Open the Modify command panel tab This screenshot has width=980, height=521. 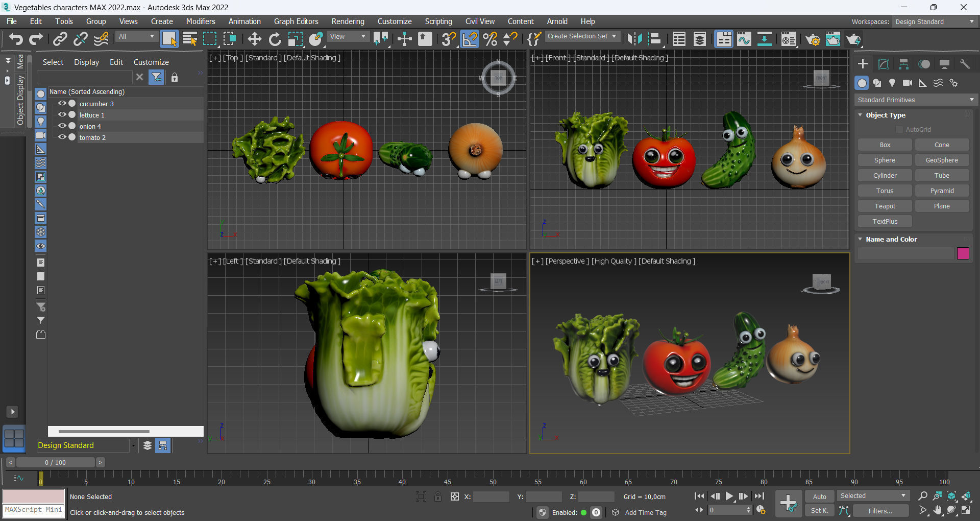click(x=883, y=64)
